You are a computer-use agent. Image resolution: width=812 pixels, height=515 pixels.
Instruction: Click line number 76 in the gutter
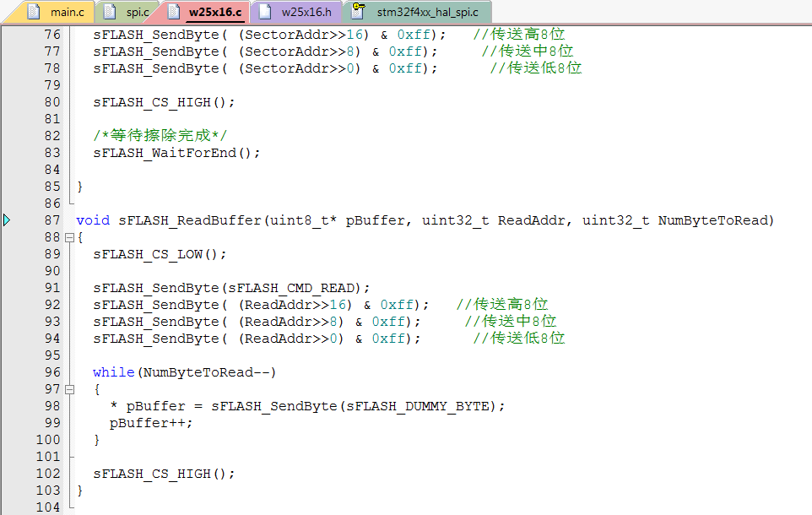click(x=52, y=35)
